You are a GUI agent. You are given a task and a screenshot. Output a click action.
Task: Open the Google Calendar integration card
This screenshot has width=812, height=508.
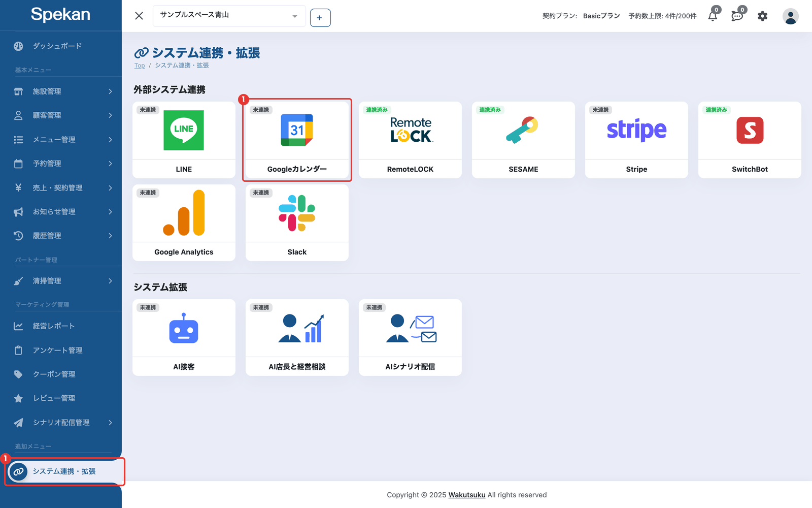(297, 140)
